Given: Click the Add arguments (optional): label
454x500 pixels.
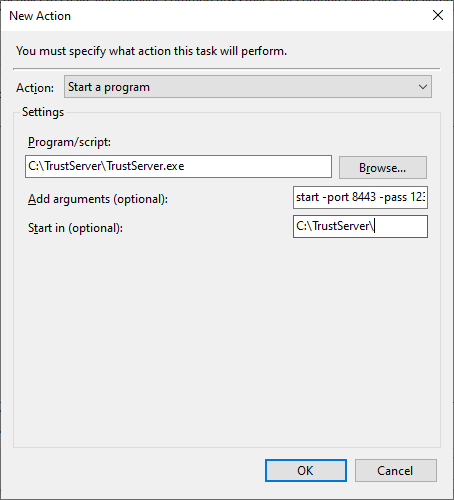Looking at the screenshot, I should coord(98,199).
